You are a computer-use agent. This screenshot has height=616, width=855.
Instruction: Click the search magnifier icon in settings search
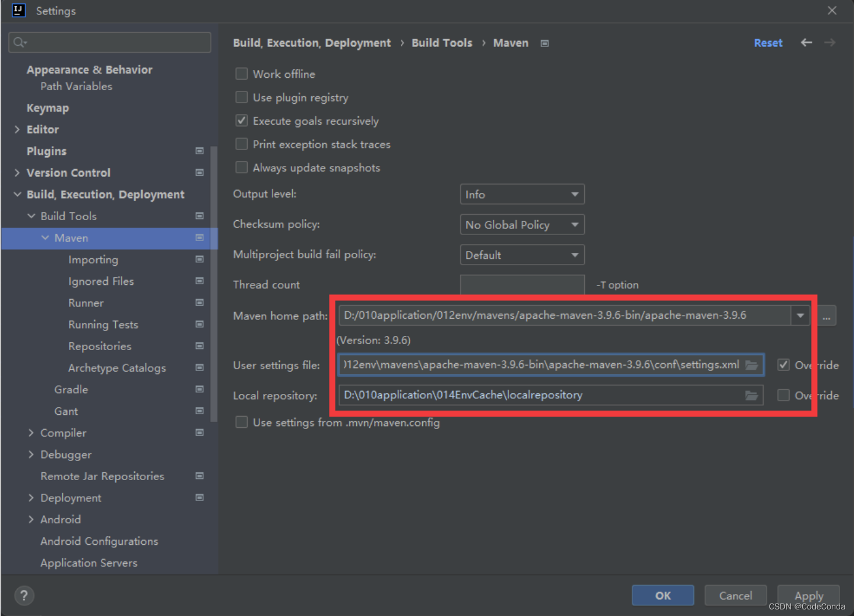(20, 42)
